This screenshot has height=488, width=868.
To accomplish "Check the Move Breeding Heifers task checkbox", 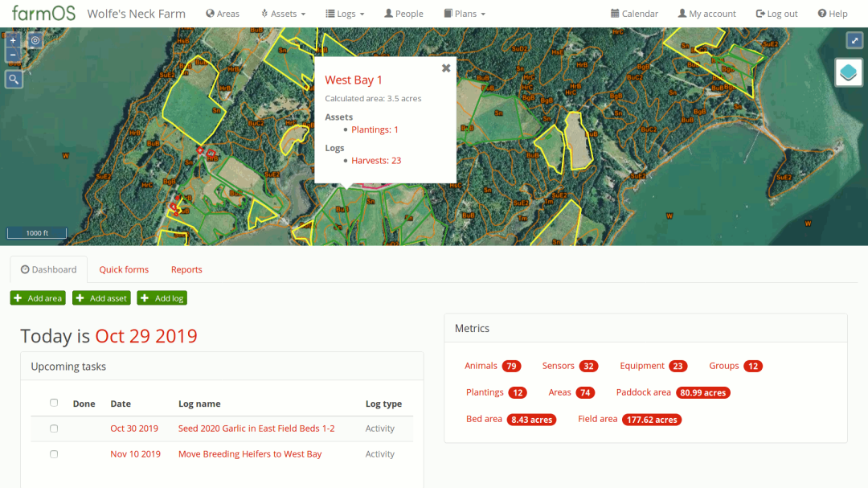I will coord(54,454).
